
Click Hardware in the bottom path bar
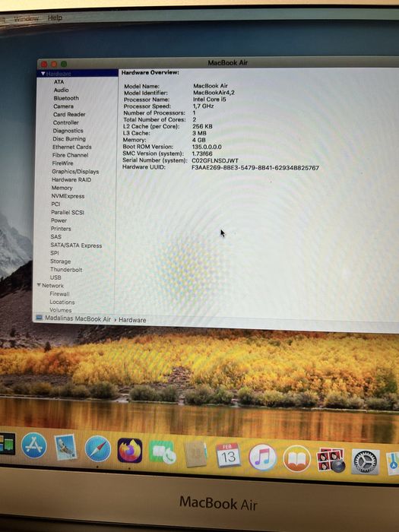point(132,320)
